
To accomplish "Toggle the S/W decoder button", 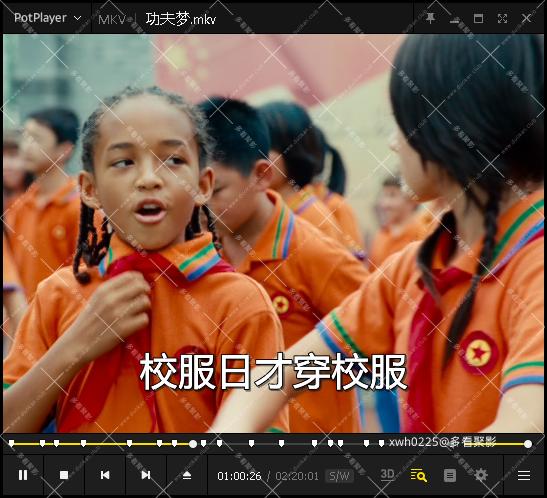I will point(339,476).
